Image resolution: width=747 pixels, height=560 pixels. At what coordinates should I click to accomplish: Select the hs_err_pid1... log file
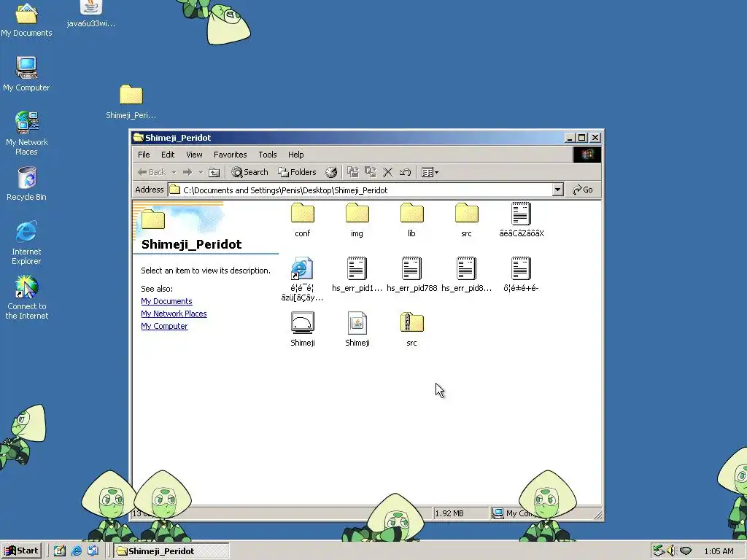357,274
